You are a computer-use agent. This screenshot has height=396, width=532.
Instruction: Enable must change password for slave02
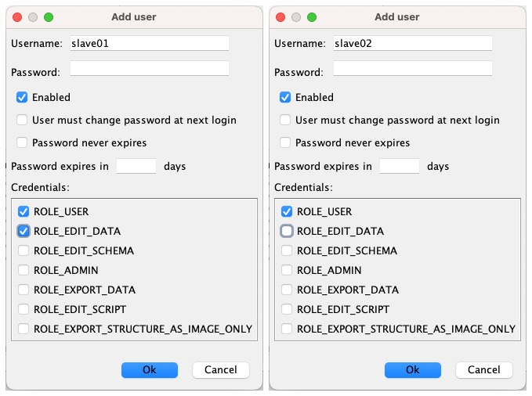pos(287,120)
